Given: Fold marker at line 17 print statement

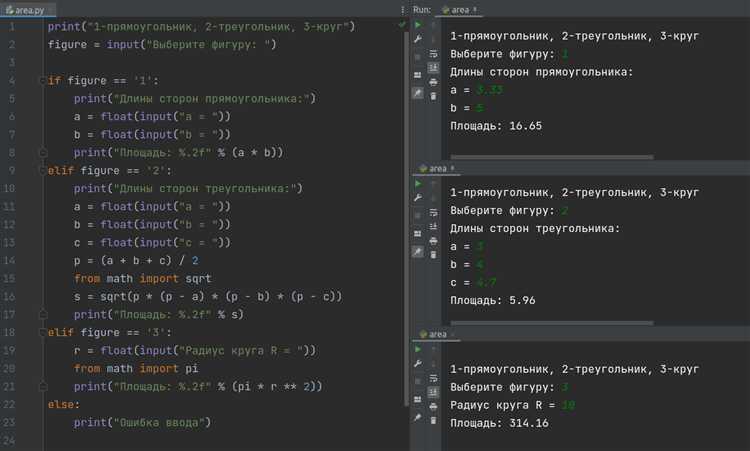Looking at the screenshot, I should tap(43, 315).
